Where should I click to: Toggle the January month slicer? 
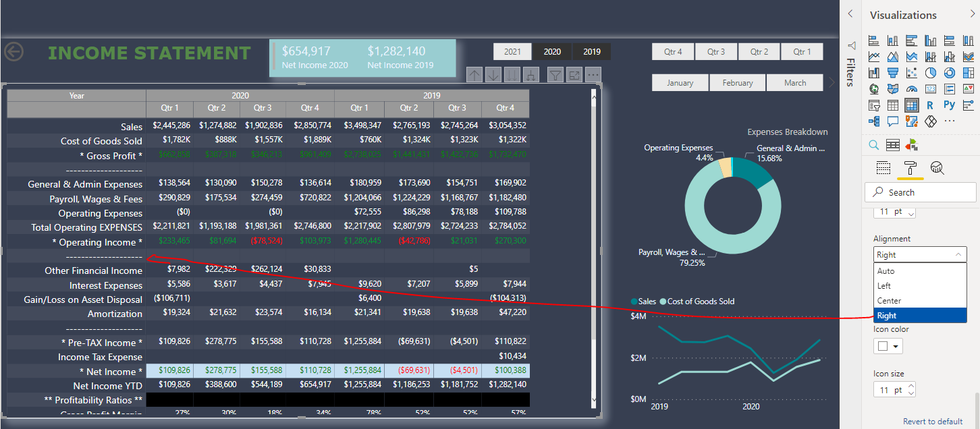coord(680,83)
